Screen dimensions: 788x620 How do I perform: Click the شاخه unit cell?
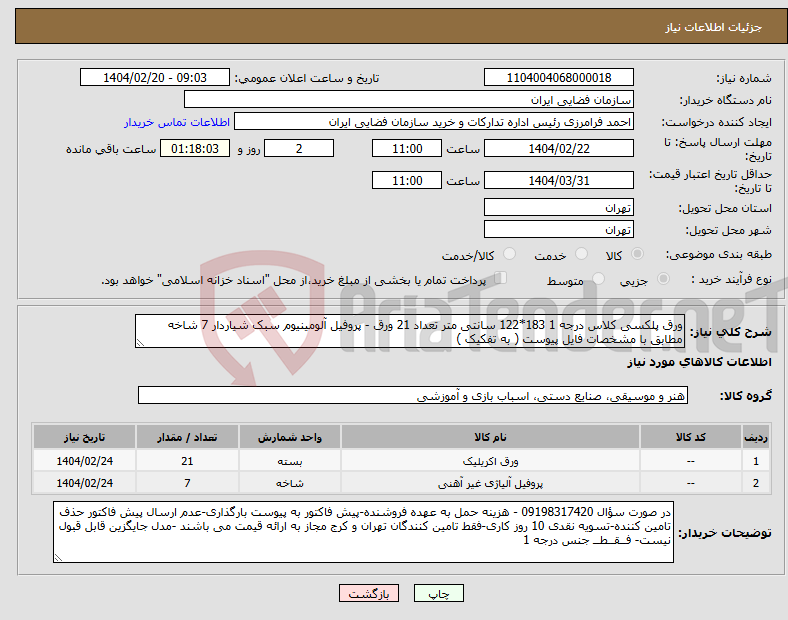[290, 483]
